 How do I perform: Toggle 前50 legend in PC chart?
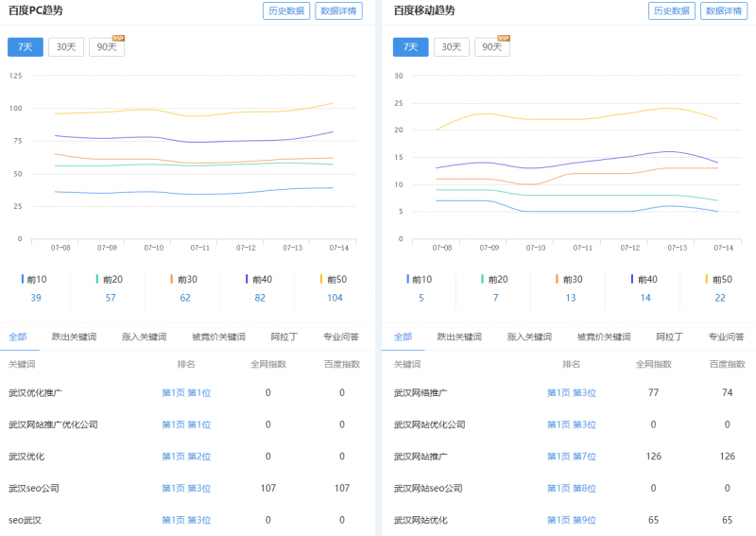(332, 280)
